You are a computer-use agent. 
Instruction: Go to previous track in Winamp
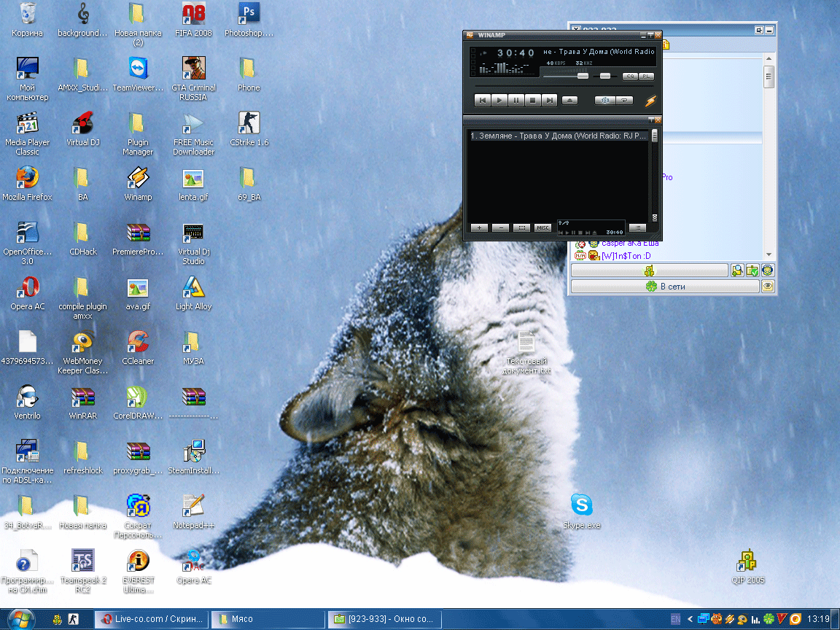tap(482, 101)
